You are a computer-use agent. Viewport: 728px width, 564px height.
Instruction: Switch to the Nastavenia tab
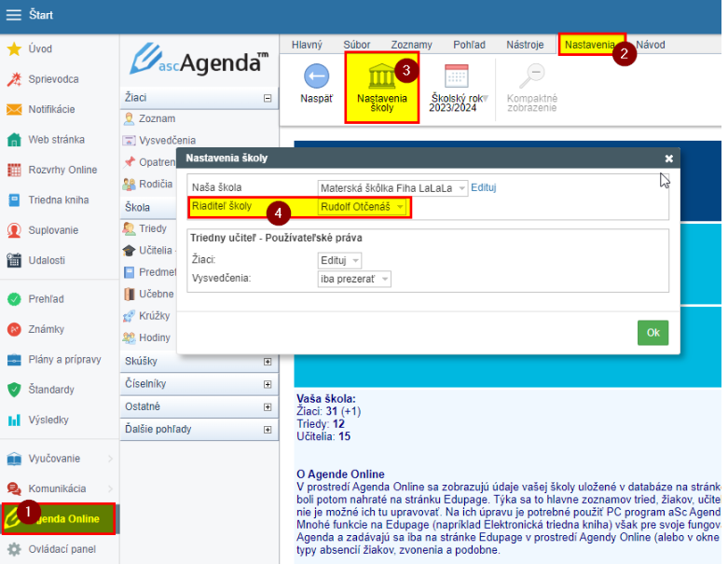[x=590, y=45]
